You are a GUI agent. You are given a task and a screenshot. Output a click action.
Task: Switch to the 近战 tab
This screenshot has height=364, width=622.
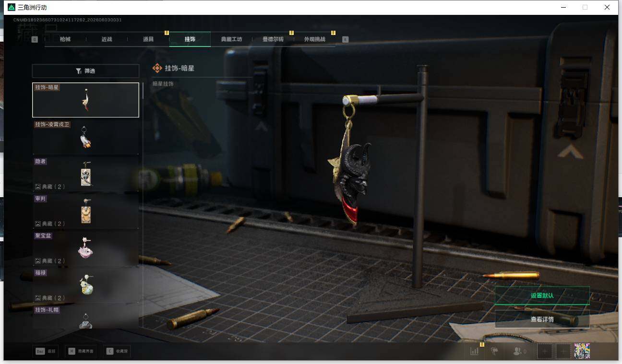pos(107,39)
